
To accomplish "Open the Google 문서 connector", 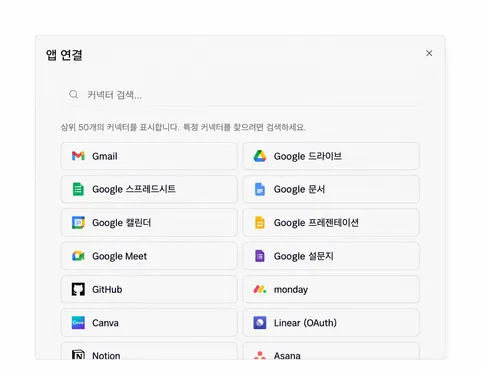I will (x=331, y=189).
